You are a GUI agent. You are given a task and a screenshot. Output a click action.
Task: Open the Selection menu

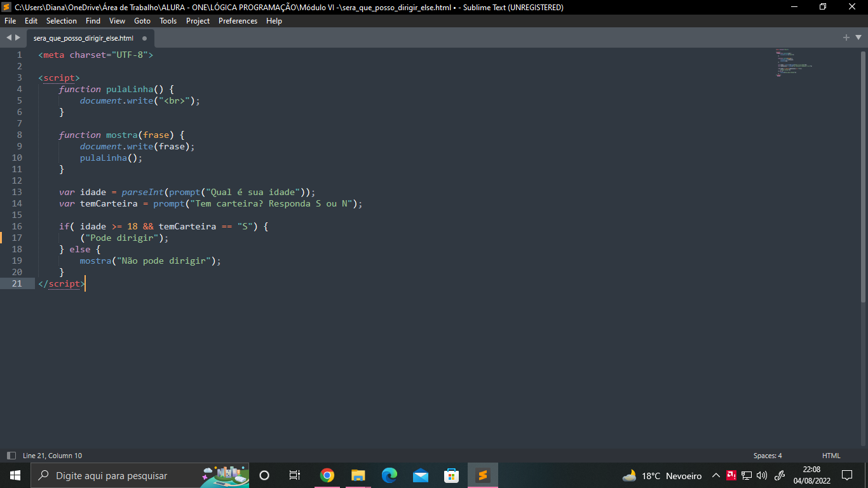tap(62, 21)
